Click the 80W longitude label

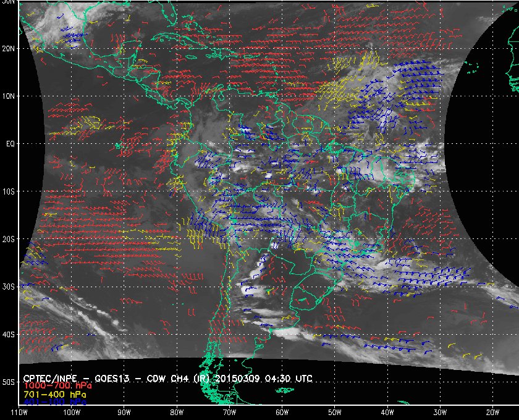click(x=177, y=413)
